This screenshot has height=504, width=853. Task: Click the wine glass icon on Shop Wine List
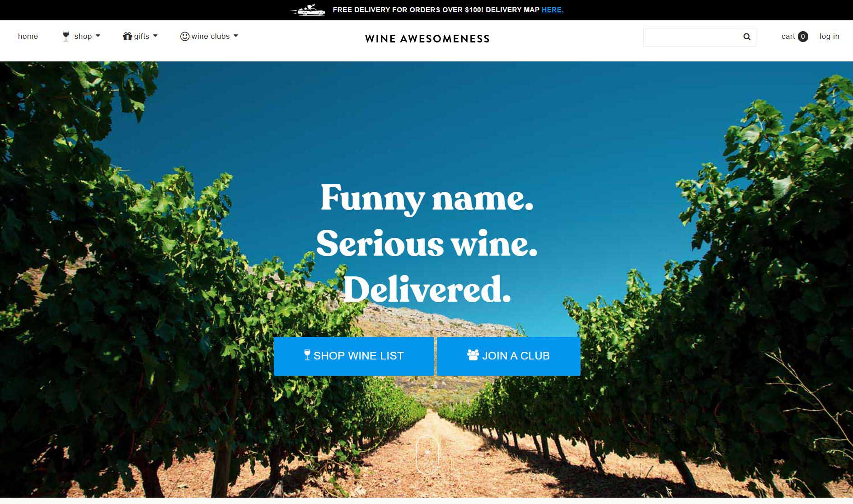[307, 355]
